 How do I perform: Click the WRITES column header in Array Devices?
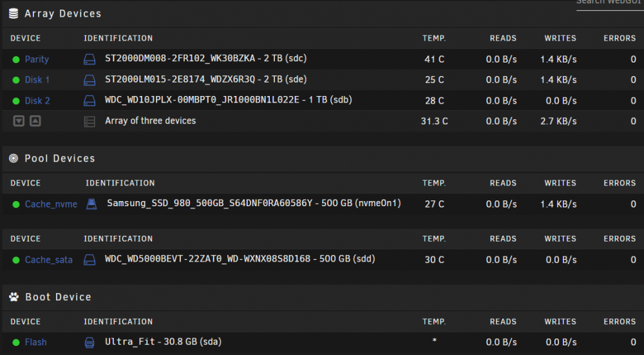click(x=560, y=38)
